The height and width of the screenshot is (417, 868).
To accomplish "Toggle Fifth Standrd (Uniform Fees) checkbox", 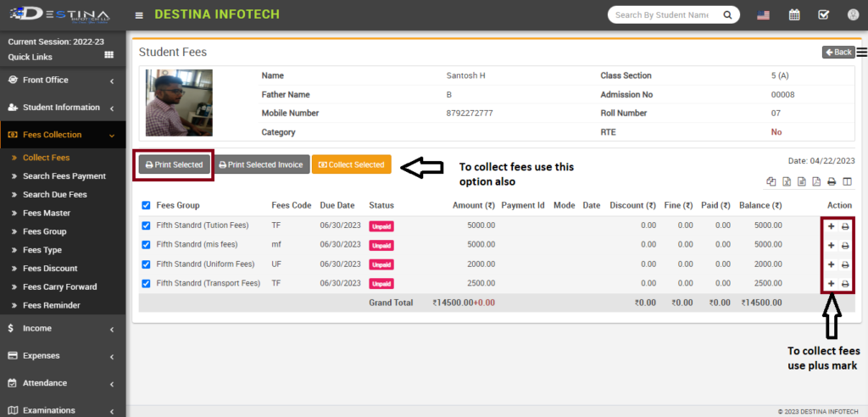I will tap(146, 264).
